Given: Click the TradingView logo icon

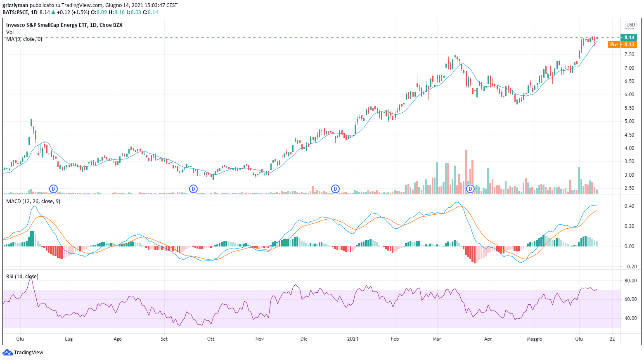Looking at the screenshot, I should pyautogui.click(x=7, y=353).
